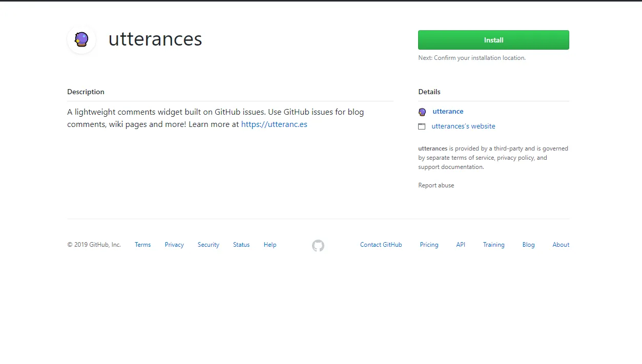
Task: Open the utteranc.es link in the description
Action: point(274,124)
